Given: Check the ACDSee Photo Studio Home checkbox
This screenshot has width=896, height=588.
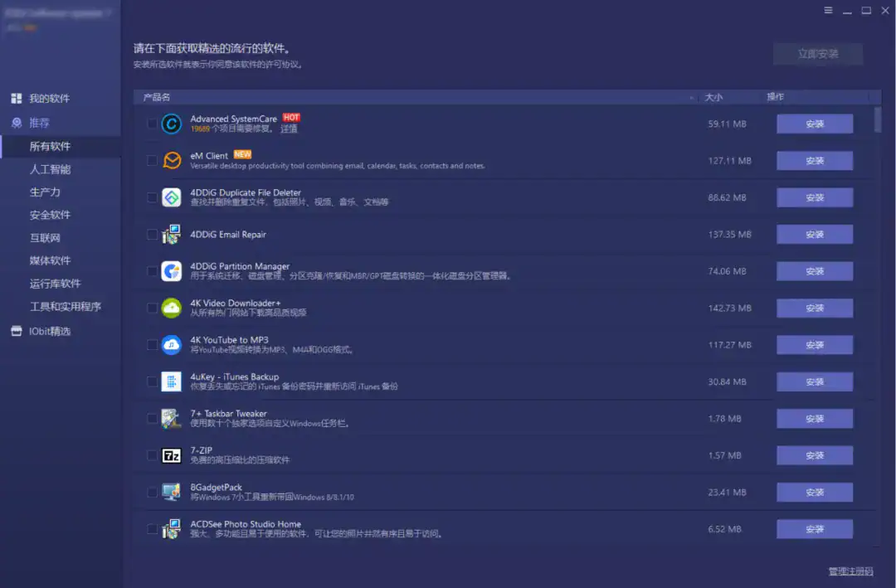Looking at the screenshot, I should [x=152, y=529].
